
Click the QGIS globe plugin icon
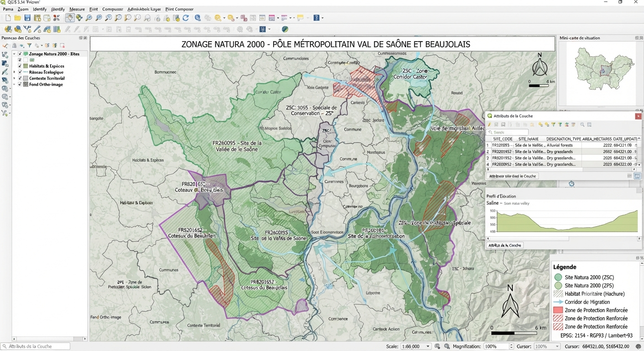[285, 29]
